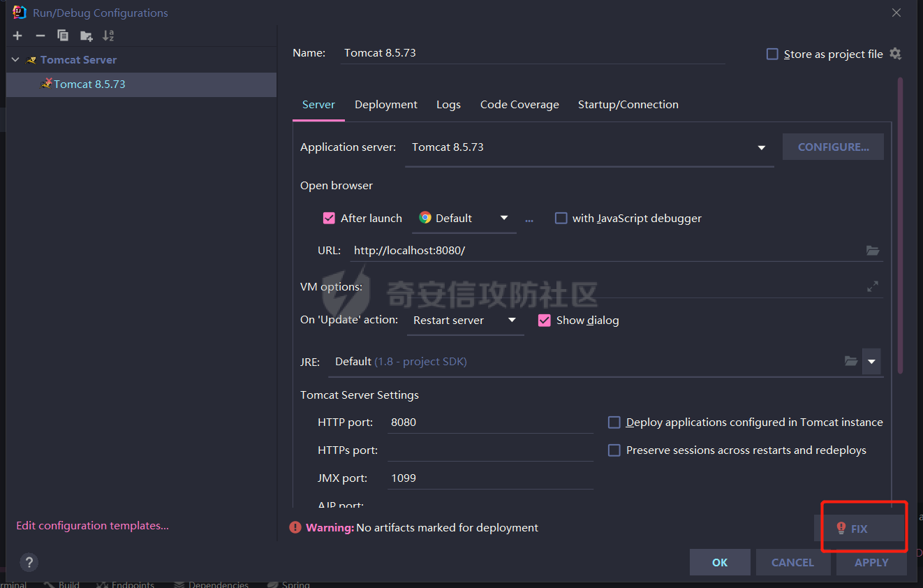Check Deploy applications configured in Tomcat instance

(x=614, y=422)
